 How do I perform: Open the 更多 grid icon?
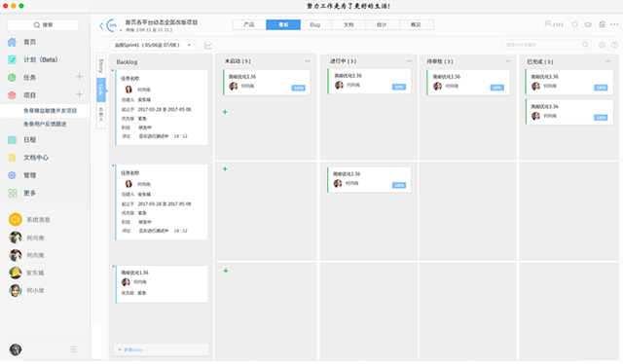13,193
